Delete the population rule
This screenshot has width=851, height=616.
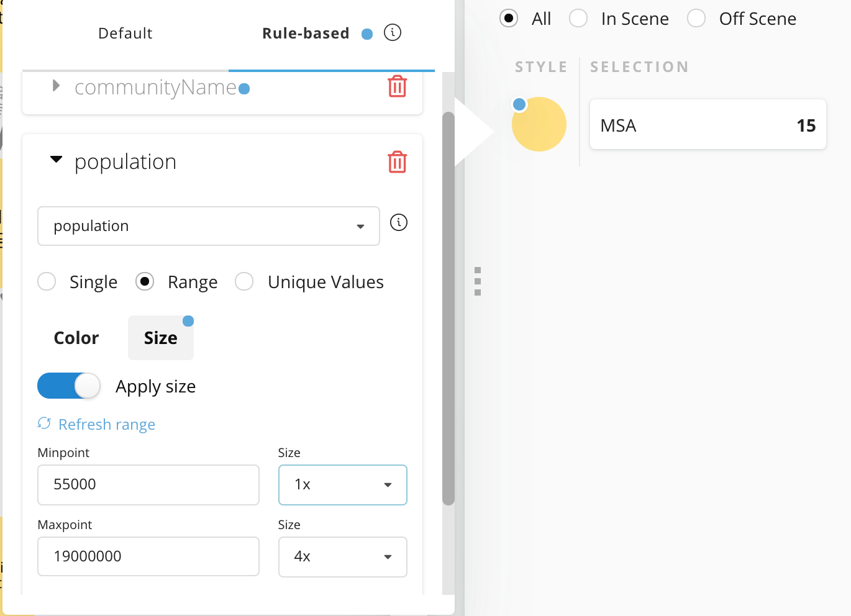point(397,162)
